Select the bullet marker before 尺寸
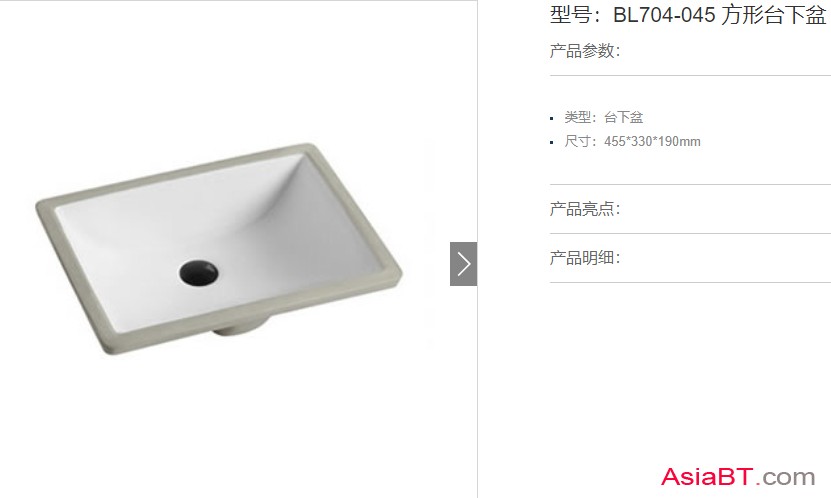 [552, 143]
